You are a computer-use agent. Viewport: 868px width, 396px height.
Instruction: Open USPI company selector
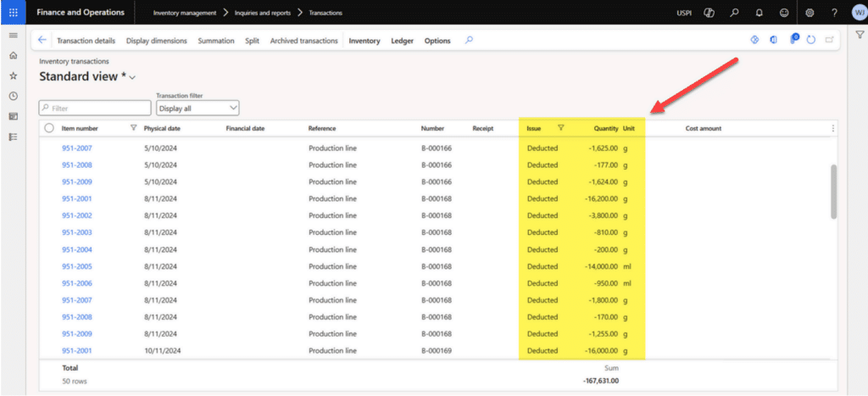(x=684, y=13)
